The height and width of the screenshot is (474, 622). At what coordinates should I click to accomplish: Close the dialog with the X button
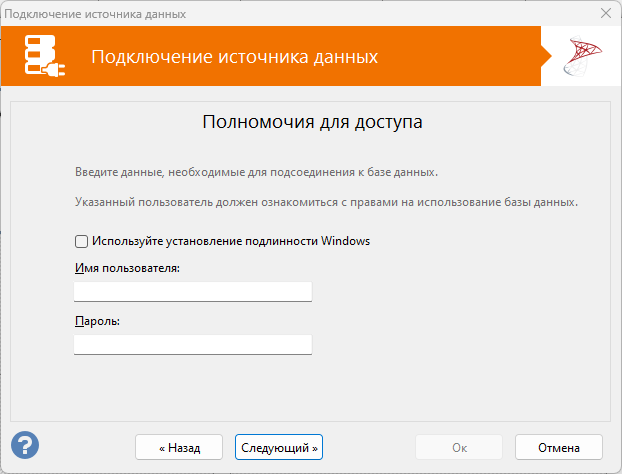pos(604,13)
